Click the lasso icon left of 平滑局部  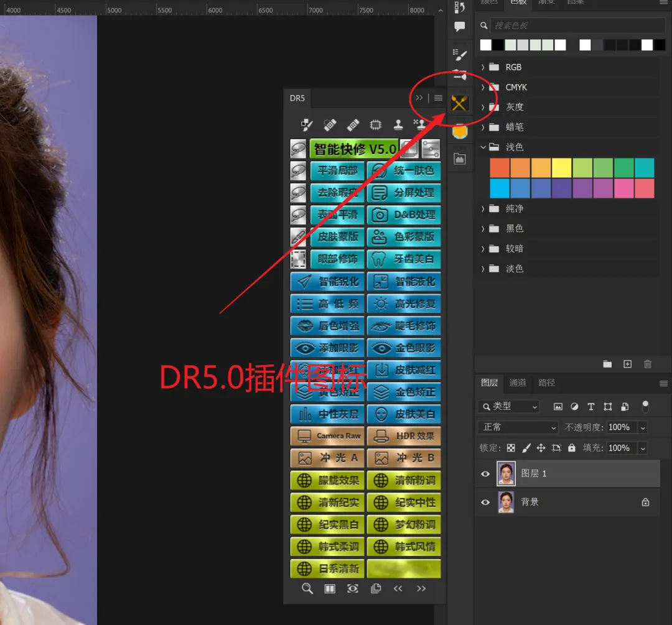(298, 171)
